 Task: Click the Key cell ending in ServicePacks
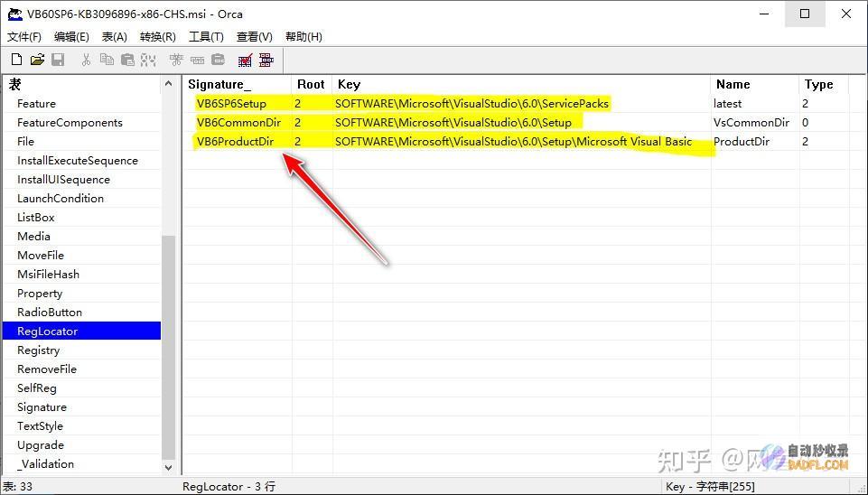(471, 104)
